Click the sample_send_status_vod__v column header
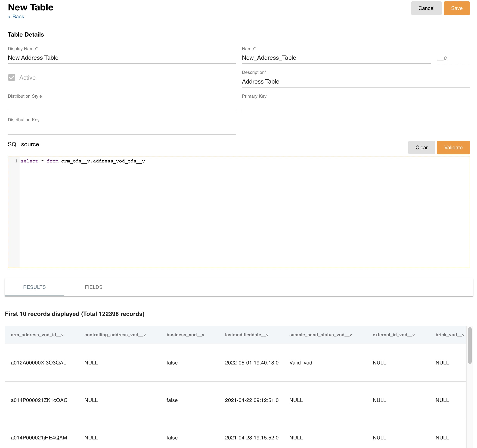 [320, 335]
